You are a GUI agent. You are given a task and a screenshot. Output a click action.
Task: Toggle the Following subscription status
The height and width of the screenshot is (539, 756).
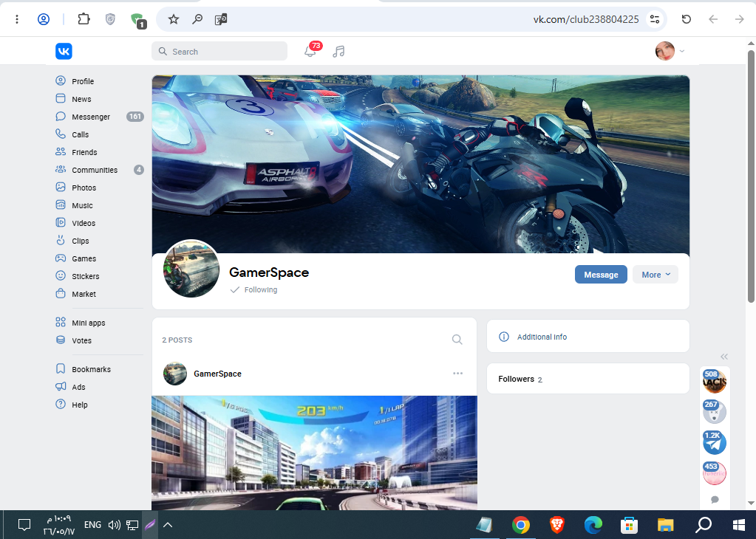[x=254, y=289]
